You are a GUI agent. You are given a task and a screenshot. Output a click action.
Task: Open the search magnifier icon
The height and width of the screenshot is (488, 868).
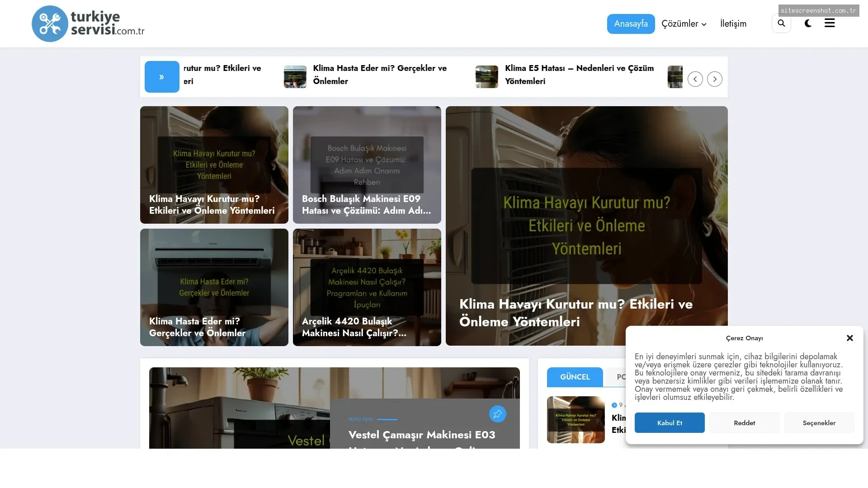point(781,23)
